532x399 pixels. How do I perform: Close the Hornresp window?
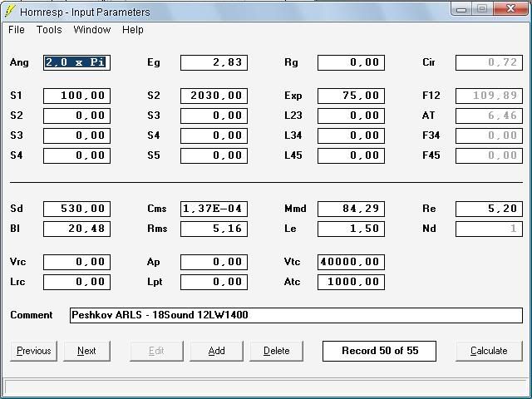click(510, 8)
